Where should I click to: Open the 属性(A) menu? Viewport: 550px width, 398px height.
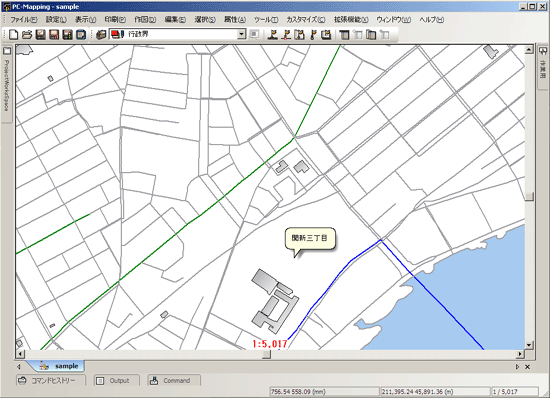235,20
